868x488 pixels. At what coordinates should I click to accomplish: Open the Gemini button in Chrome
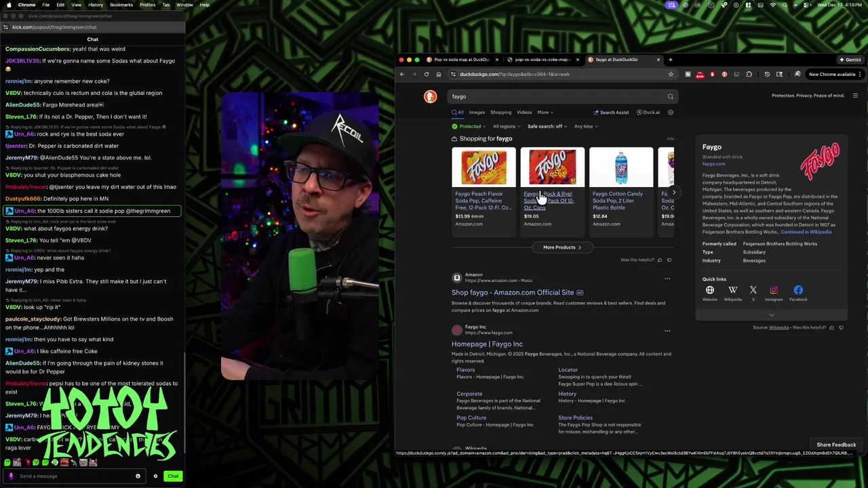point(850,60)
